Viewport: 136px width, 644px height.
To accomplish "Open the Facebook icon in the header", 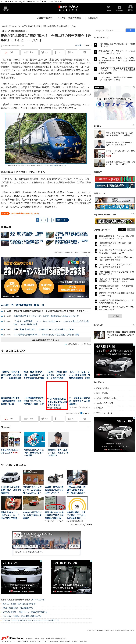I will 119,8.
